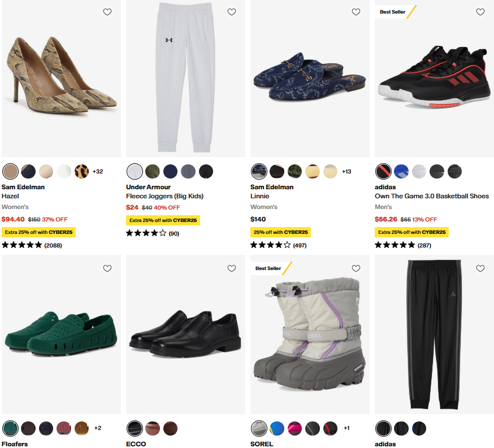The height and width of the screenshot is (448, 494).
Task: Save ECCO black shoes to favorites
Action: coord(232,268)
